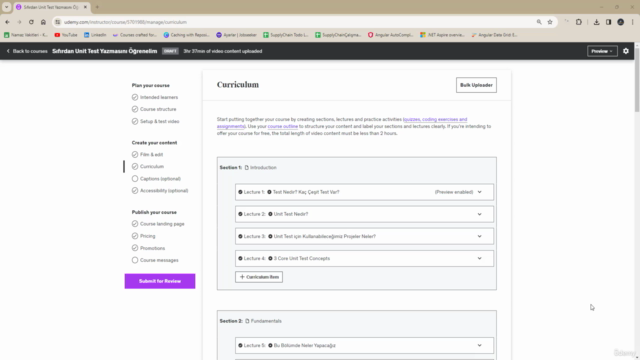
Task: Open a new browser tab
Action: click(x=97, y=7)
